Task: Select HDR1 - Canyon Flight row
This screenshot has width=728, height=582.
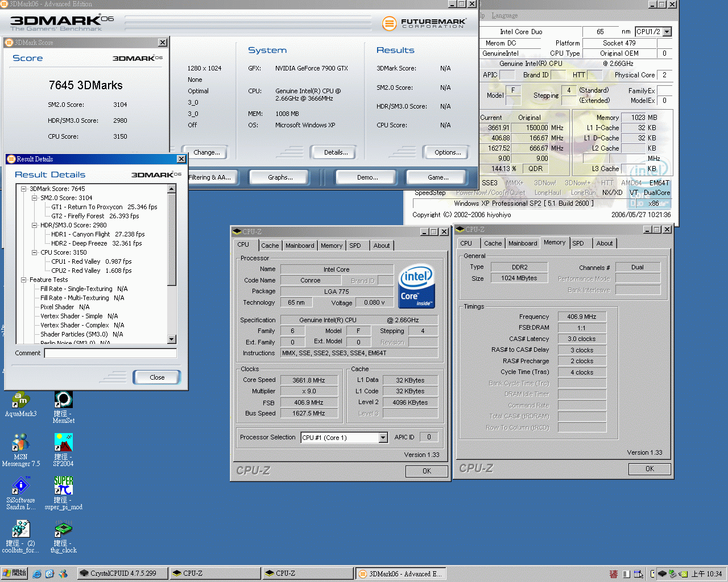Action: [98, 234]
